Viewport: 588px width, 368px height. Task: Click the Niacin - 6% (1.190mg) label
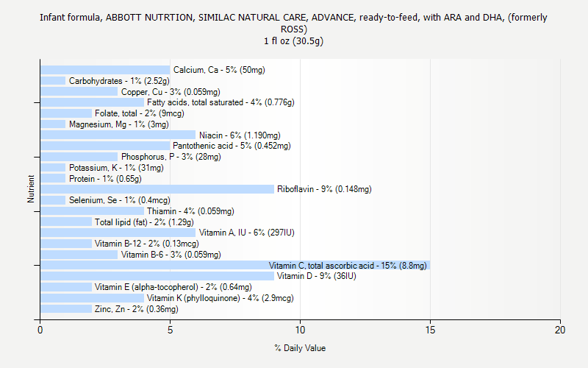pyautogui.click(x=240, y=135)
